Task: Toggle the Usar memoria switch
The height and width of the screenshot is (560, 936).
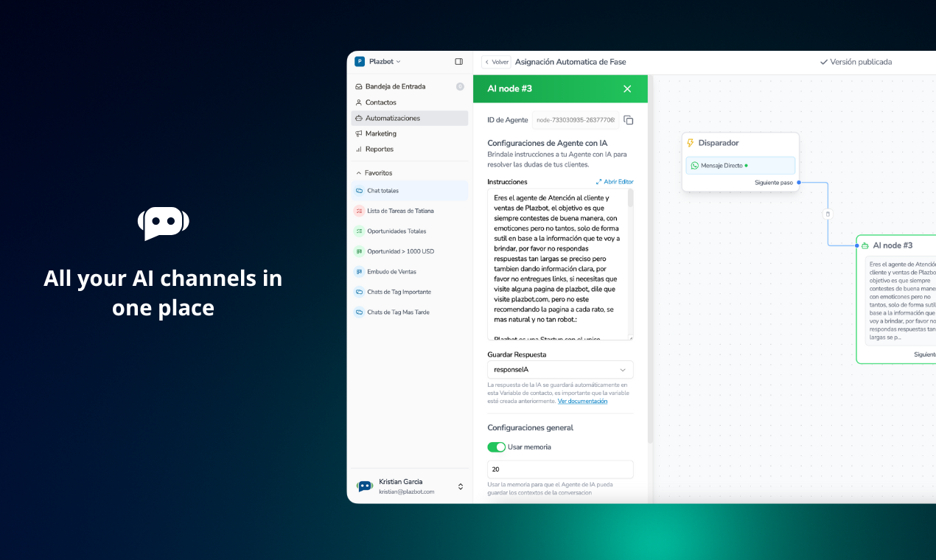Action: pos(497,447)
